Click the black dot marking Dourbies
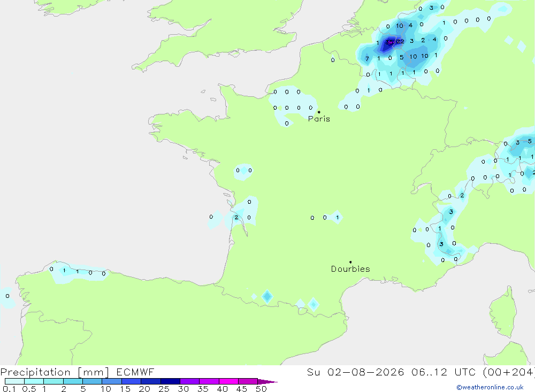 click(350, 262)
